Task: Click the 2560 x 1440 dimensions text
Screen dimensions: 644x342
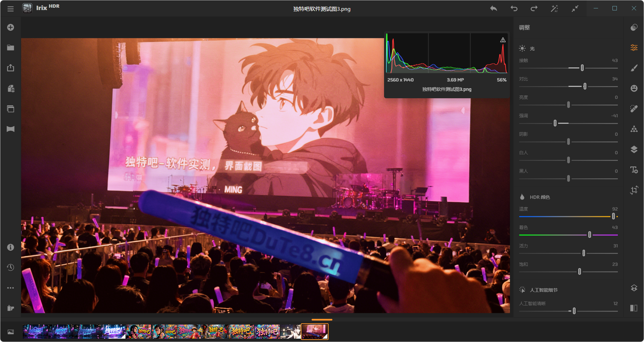Action: coord(400,80)
